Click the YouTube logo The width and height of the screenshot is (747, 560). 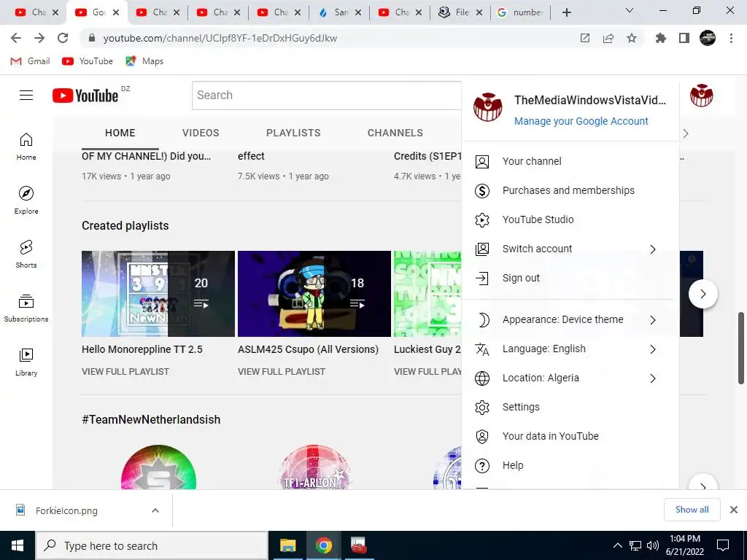[x=85, y=96]
